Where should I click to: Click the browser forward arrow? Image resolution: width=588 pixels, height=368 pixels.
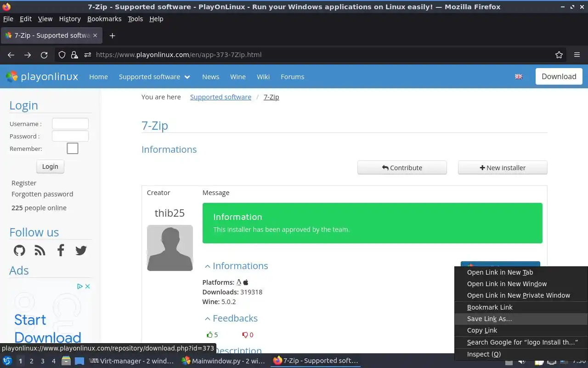click(28, 55)
